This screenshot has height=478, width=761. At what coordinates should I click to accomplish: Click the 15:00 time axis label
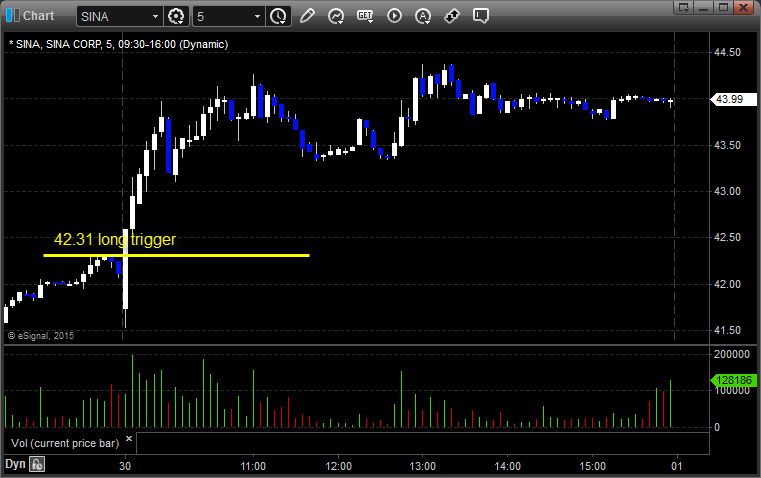click(x=593, y=466)
